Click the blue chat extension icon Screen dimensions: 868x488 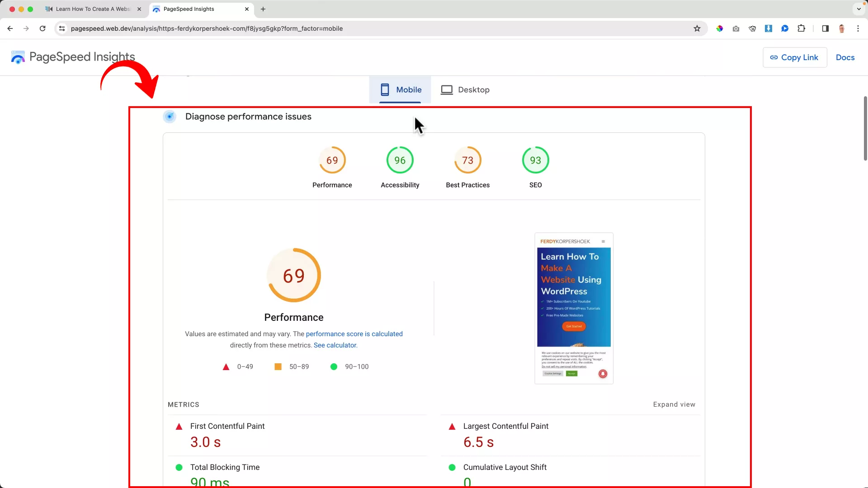[x=785, y=28]
